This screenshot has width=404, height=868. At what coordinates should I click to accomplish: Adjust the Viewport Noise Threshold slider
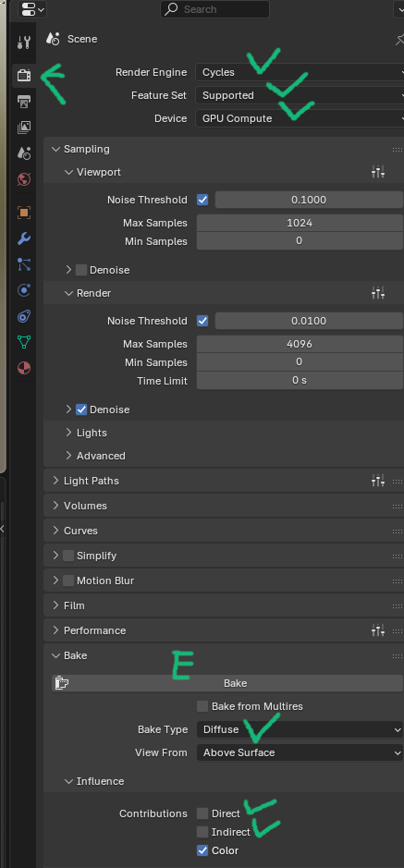click(x=309, y=200)
